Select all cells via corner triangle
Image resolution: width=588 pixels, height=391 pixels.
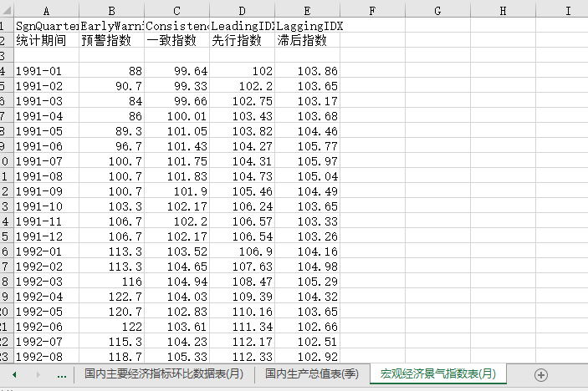[7, 10]
